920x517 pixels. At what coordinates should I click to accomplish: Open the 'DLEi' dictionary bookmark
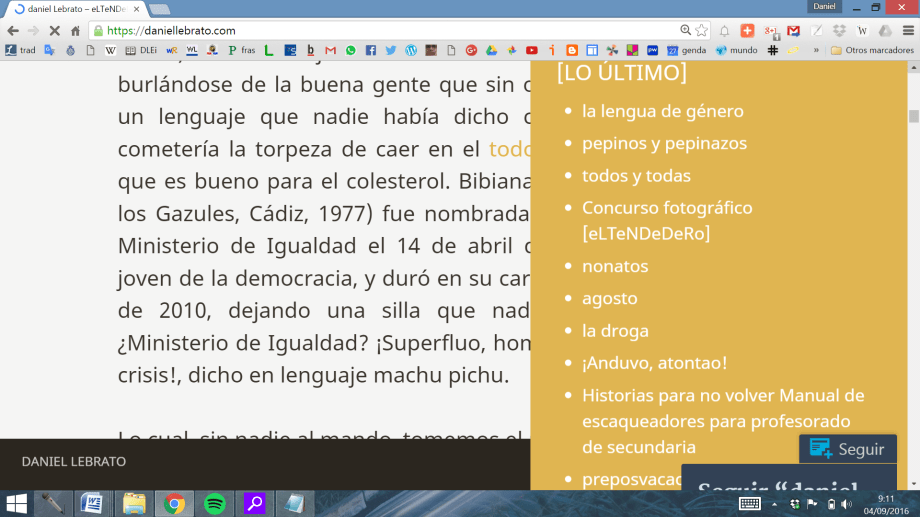[141, 50]
